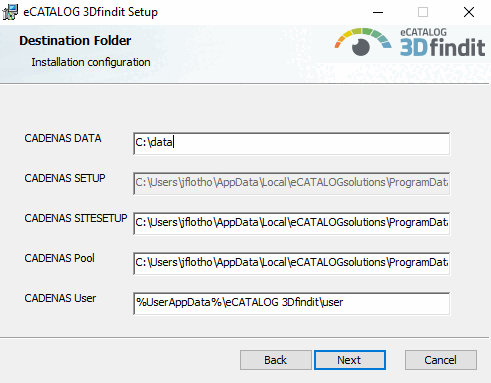Click the 'Installation configuration' subtitle
The width and height of the screenshot is (491, 383).
[x=91, y=62]
